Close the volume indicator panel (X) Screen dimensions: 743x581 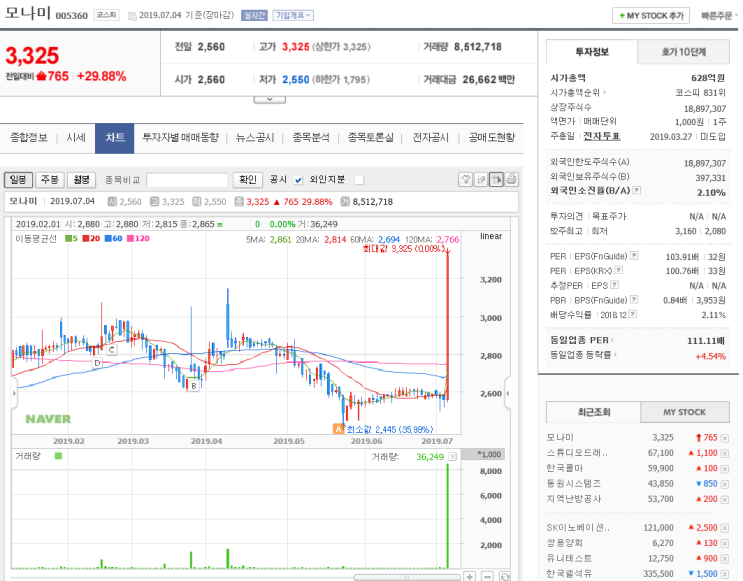pyautogui.click(x=453, y=457)
